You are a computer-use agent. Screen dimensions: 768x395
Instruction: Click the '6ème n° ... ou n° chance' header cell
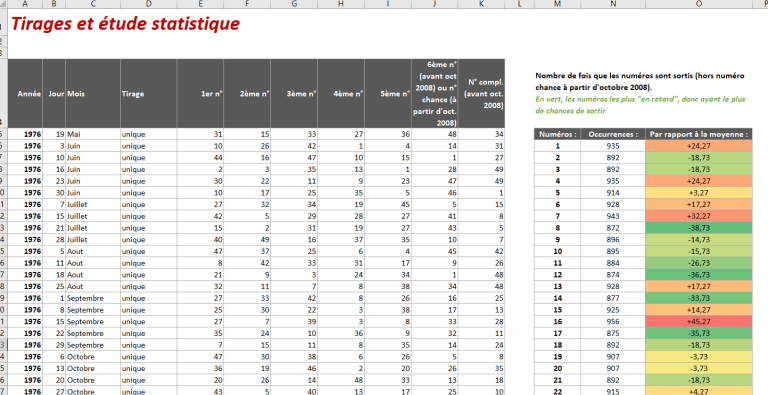(435, 94)
